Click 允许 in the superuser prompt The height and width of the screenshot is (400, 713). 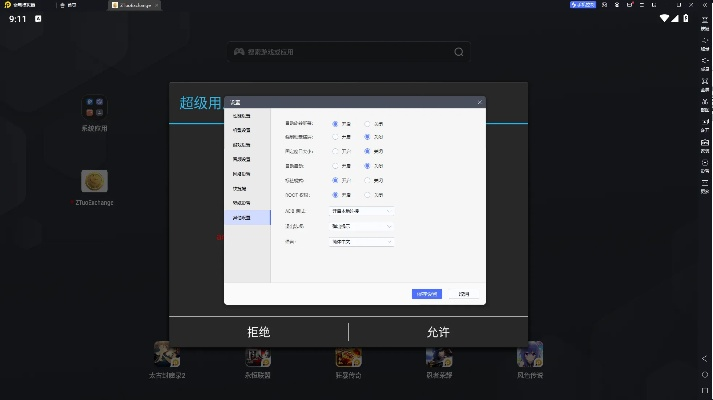coord(438,332)
